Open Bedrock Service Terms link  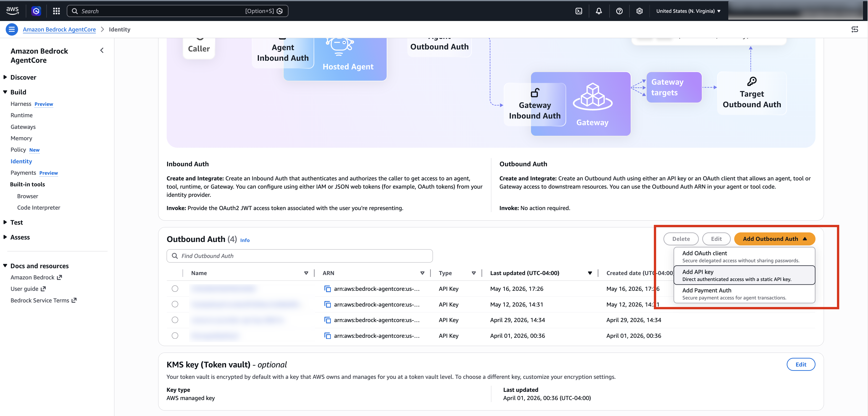(x=43, y=300)
